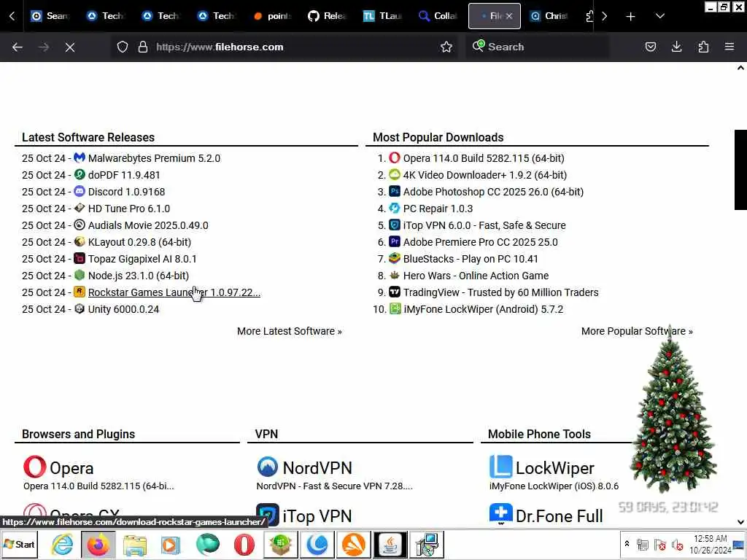
Task: Click the iTop VPN 6.0.0 shield icon
Action: coord(395,225)
